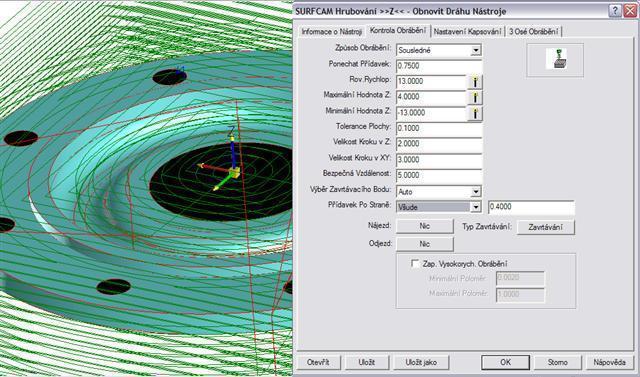Viewport: 640px width, 377px height.
Task: Open the Výběr Zavrtávacího Bodu dropdown
Action: (476, 192)
